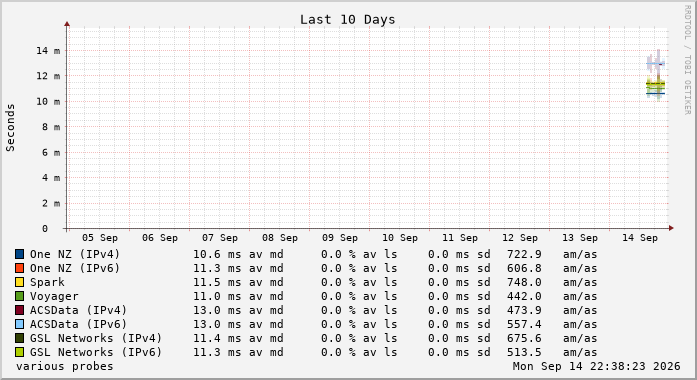The width and height of the screenshot is (697, 380).
Task: Click the 'various probes' footer text
Action: tap(64, 366)
